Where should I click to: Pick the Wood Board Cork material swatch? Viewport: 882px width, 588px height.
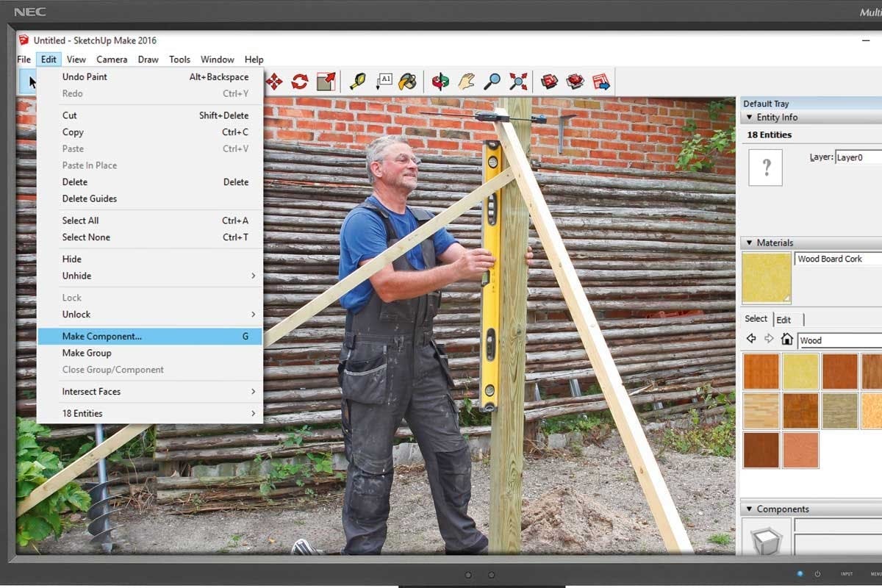[x=766, y=277]
